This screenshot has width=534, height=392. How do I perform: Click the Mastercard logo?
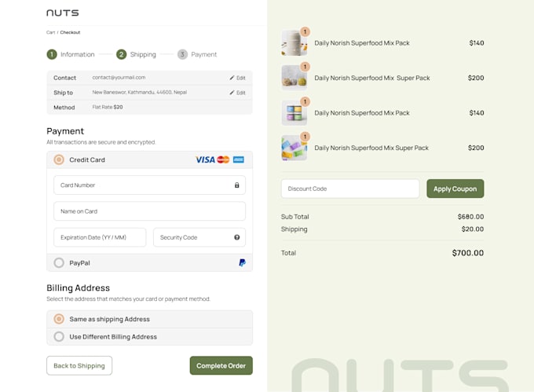[x=223, y=159]
